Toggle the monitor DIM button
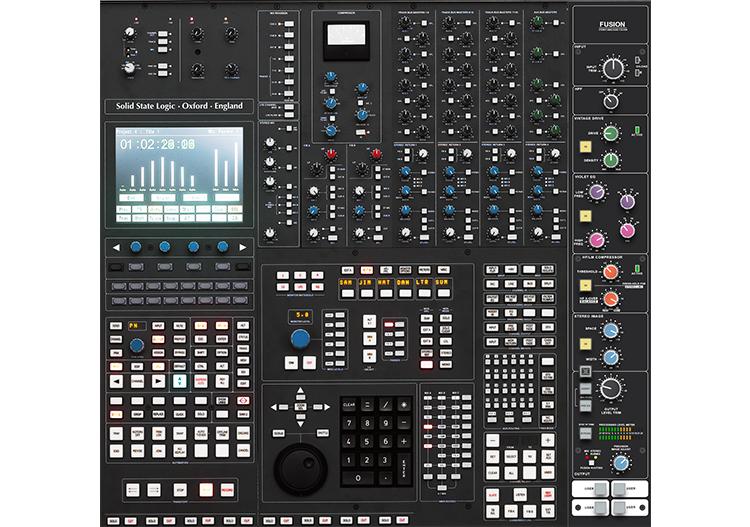Image resolution: width=750 pixels, height=527 pixels. click(x=291, y=363)
